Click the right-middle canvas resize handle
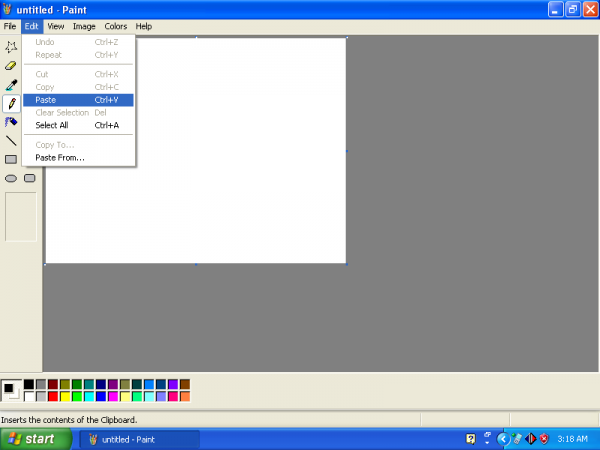600x450 pixels. click(x=347, y=151)
